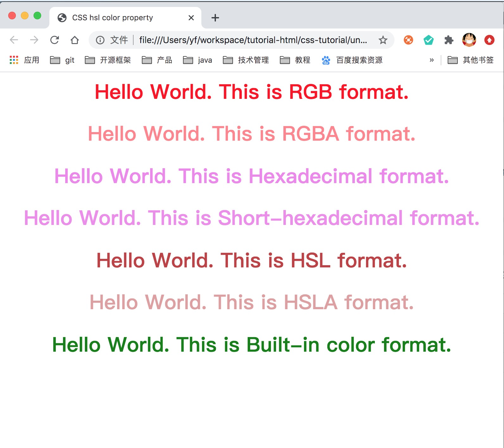Viewport: 504px width, 448px height.
Task: Open the 其他书签 bookmarks folder
Action: (x=470, y=60)
